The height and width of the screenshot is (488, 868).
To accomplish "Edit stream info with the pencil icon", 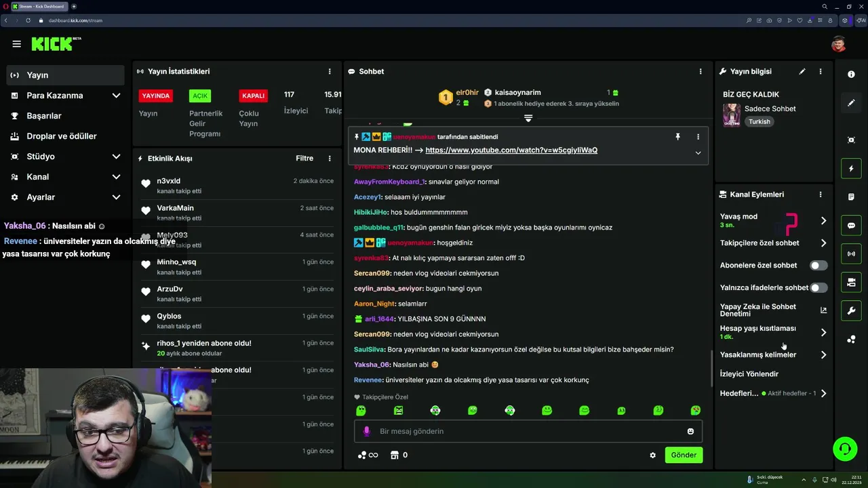I will click(x=802, y=71).
